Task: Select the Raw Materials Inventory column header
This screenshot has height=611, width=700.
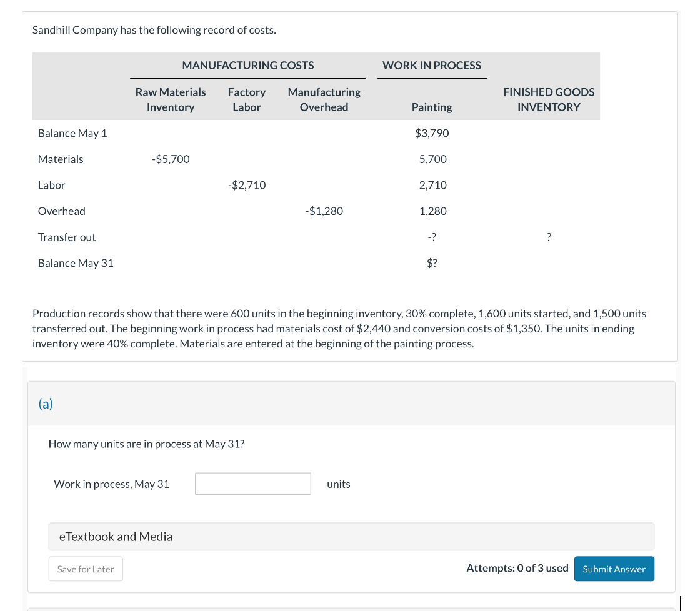Action: (x=170, y=99)
